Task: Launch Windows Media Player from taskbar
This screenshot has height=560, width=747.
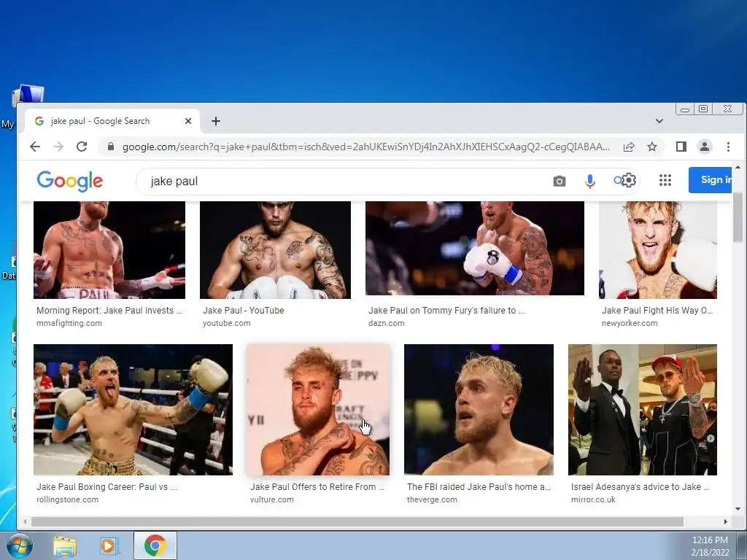Action: point(109,546)
